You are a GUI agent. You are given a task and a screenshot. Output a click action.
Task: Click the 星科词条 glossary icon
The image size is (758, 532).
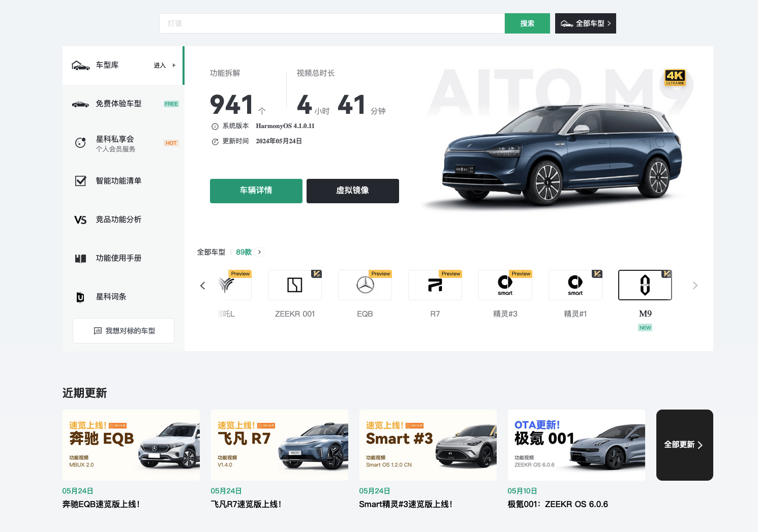pos(81,297)
